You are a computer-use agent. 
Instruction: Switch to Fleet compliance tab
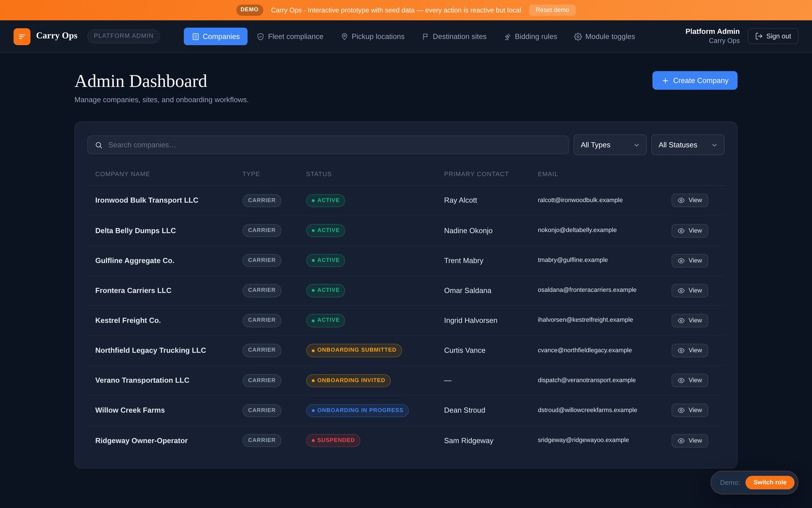290,37
